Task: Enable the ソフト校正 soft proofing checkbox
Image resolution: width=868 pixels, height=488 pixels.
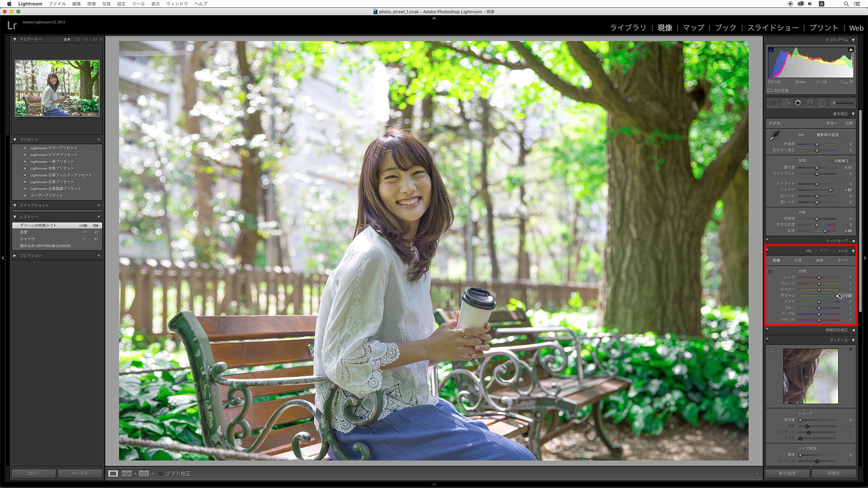Action: [x=161, y=474]
